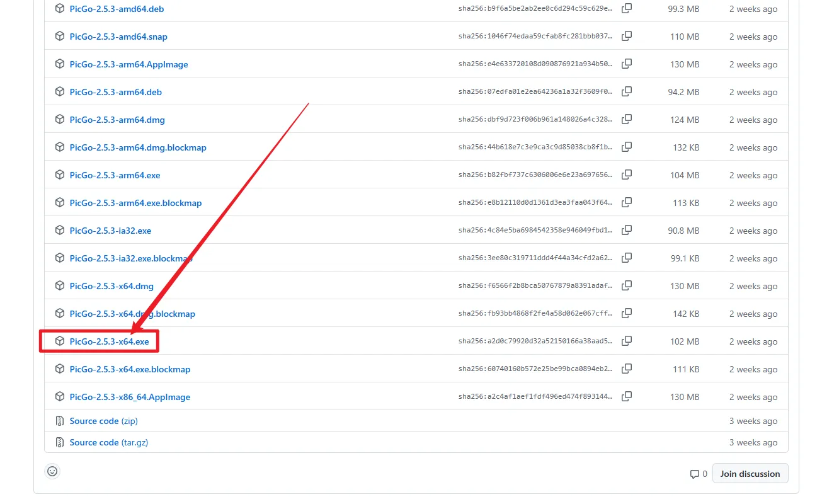Click the Join discussion button
This screenshot has height=504, width=822.
(x=750, y=474)
